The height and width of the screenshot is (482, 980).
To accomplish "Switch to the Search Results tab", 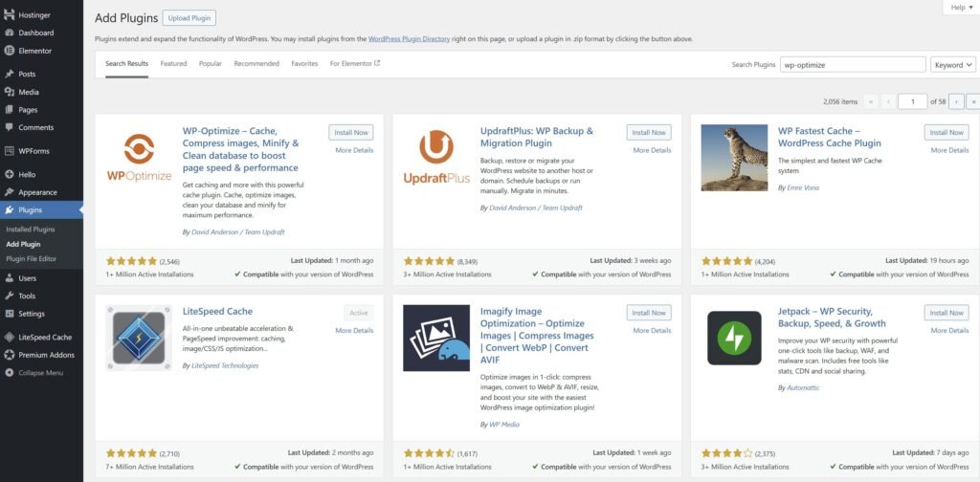I will coord(127,64).
